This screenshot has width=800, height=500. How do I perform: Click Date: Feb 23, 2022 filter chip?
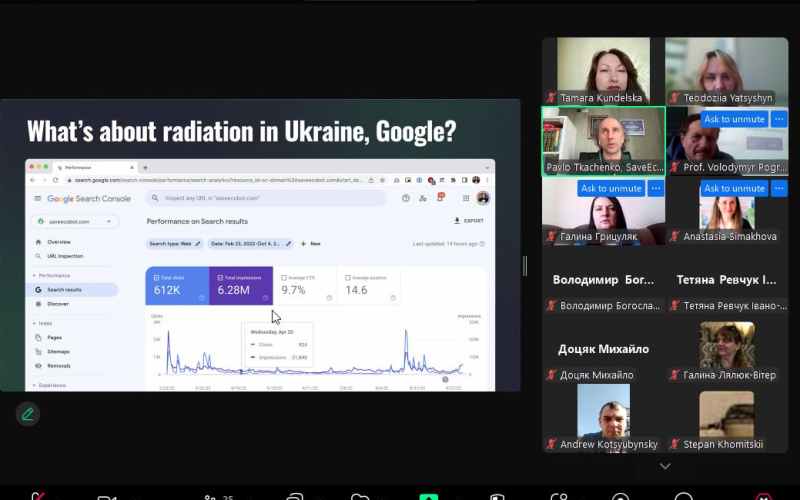tap(250, 244)
